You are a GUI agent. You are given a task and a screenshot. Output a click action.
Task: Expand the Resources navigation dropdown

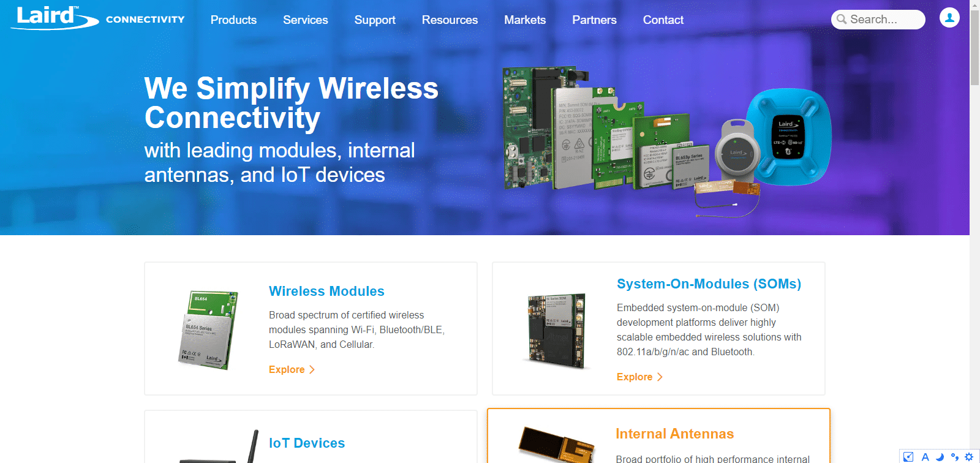(x=450, y=20)
